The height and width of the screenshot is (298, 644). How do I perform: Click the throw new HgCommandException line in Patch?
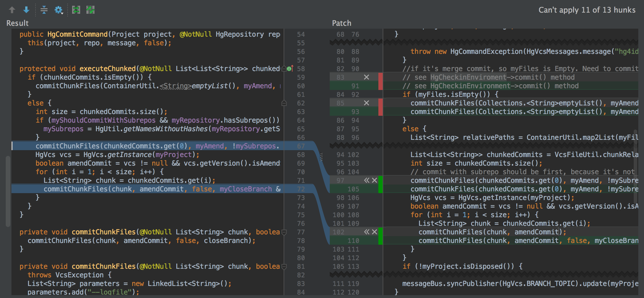(524, 52)
